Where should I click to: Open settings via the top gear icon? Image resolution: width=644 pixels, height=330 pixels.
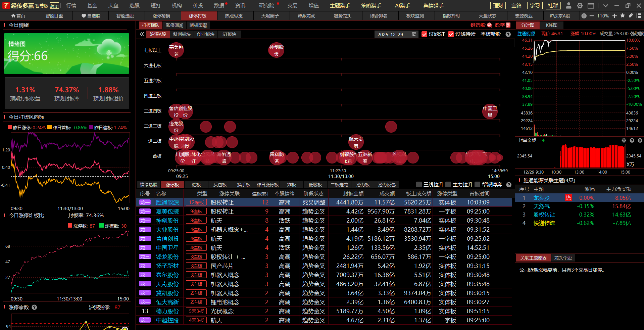click(580, 5)
